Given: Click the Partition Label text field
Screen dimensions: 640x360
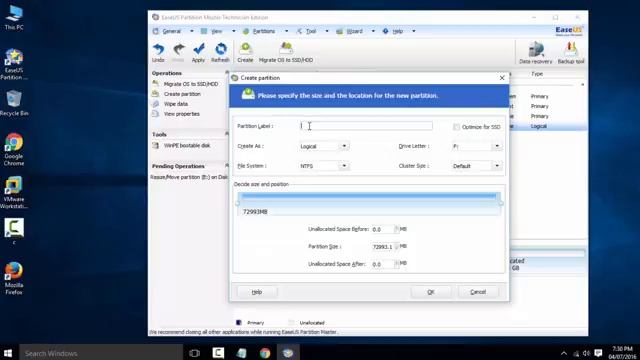Looking at the screenshot, I should [x=366, y=126].
